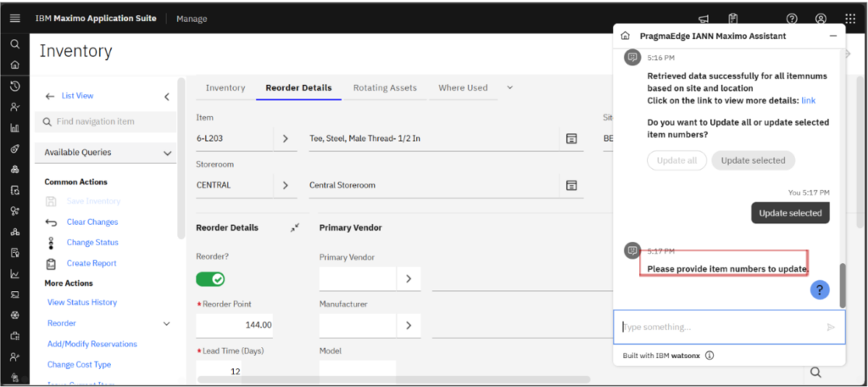Click the chat Type something box
This screenshot has width=868, height=387.
pyautogui.click(x=729, y=327)
